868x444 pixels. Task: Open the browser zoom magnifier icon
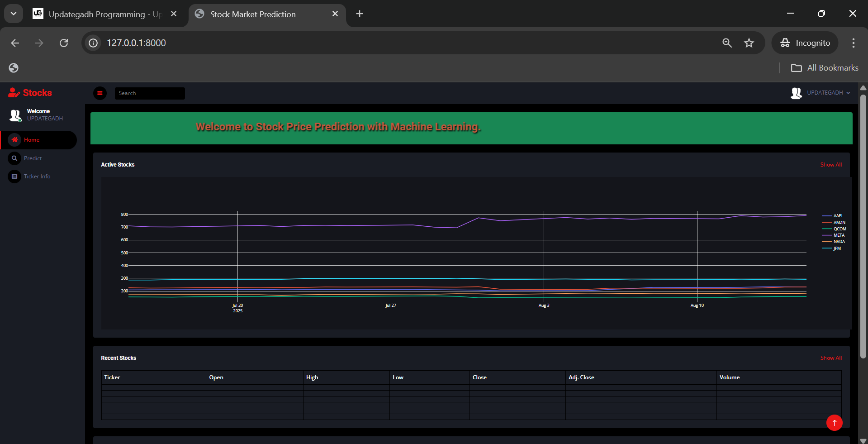coord(727,43)
